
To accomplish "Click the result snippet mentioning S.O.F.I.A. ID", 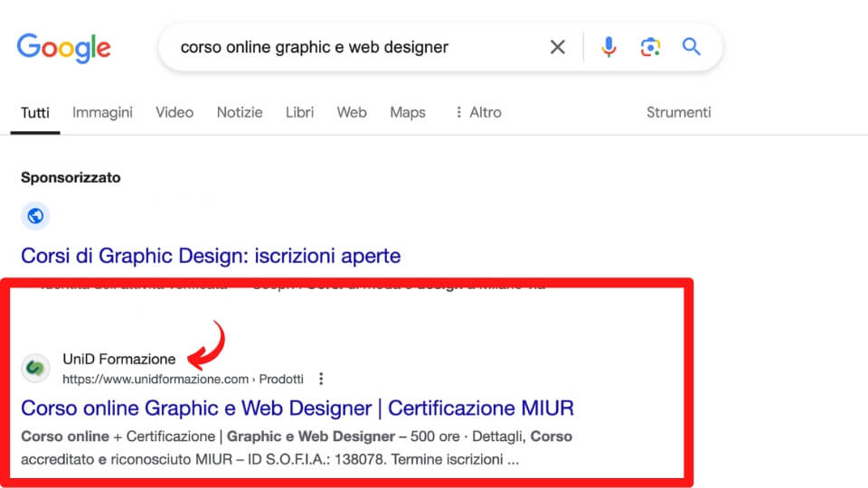I will click(x=297, y=447).
